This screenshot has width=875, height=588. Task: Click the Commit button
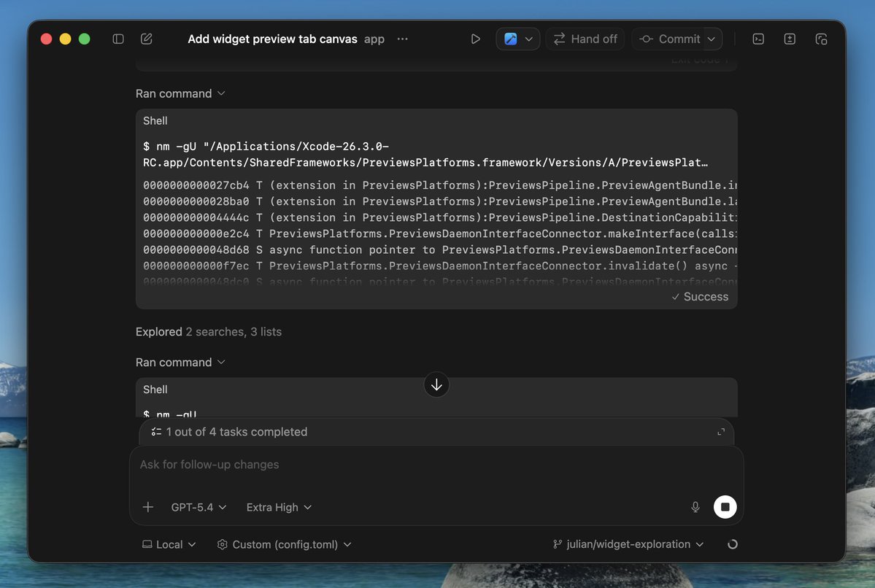coord(669,39)
